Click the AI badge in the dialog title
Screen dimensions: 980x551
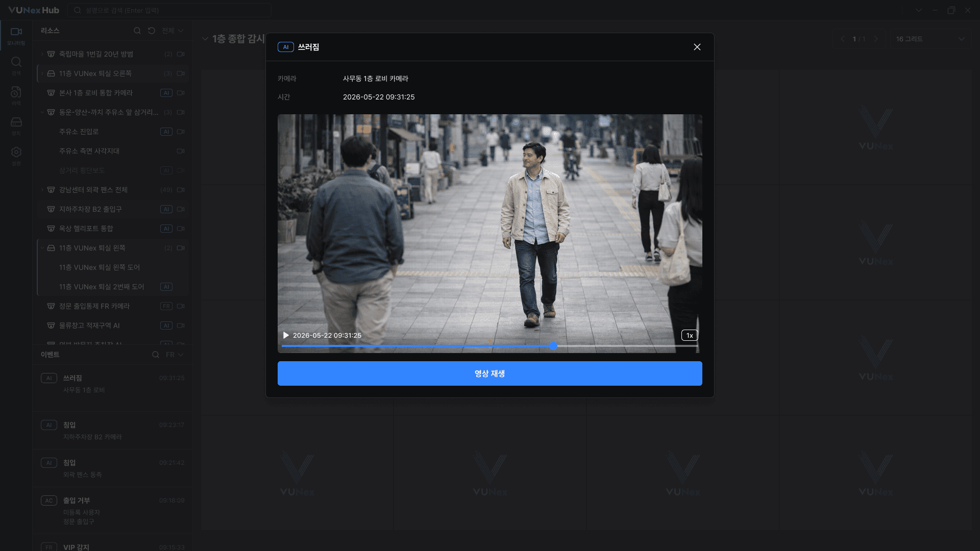(286, 47)
